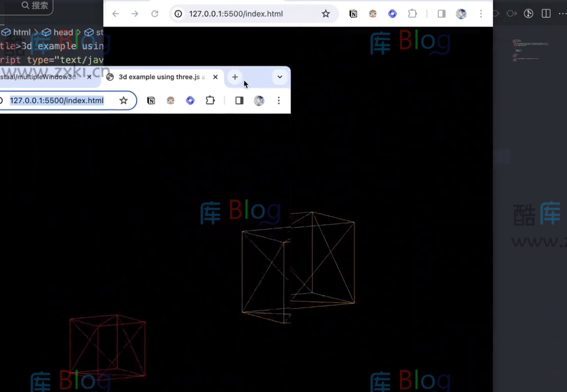Click the Chrome profile avatar icon
The height and width of the screenshot is (392, 567).
tap(461, 13)
